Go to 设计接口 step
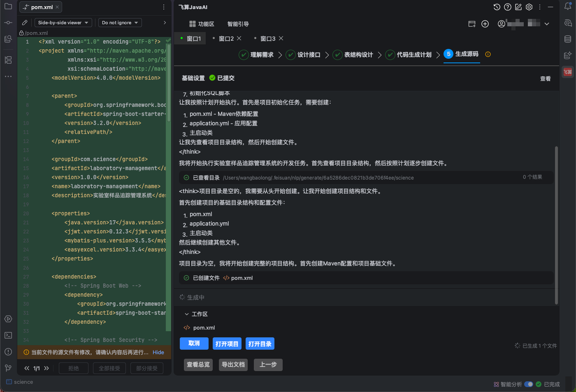 tap(303, 54)
